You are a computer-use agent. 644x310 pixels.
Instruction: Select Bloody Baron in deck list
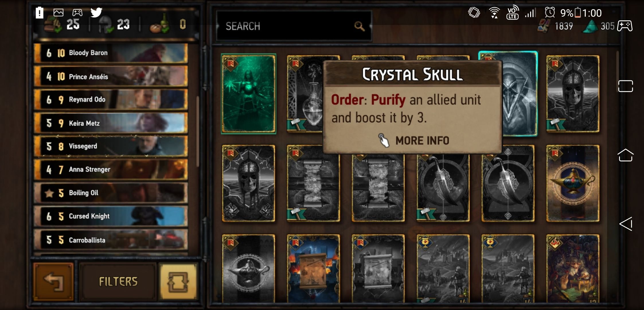click(x=111, y=53)
